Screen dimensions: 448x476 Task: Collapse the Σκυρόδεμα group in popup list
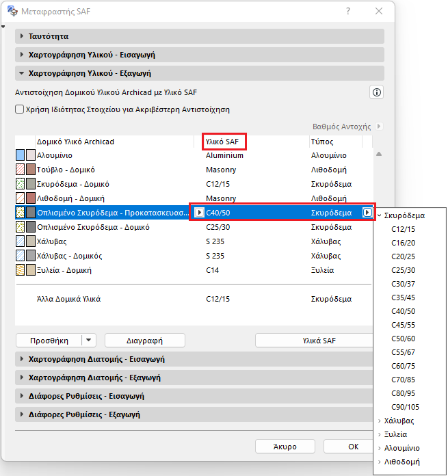[x=380, y=215]
